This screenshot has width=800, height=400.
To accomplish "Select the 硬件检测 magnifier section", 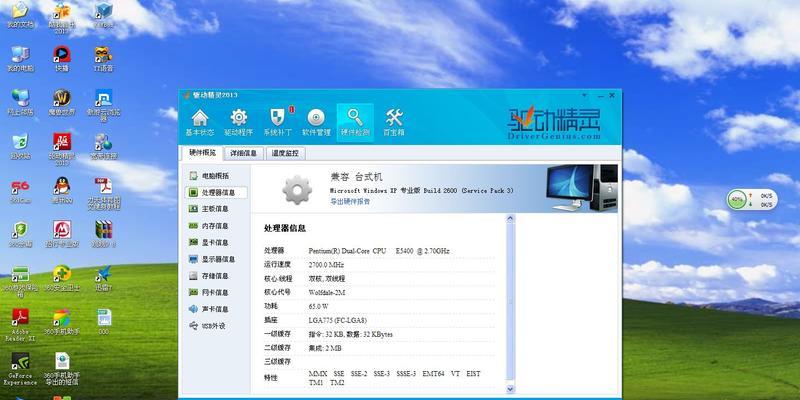I will [x=355, y=123].
